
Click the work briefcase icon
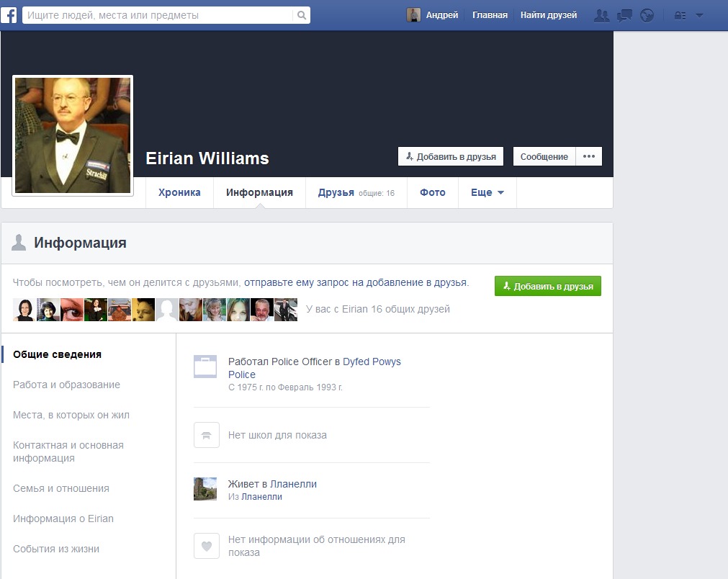pos(205,367)
